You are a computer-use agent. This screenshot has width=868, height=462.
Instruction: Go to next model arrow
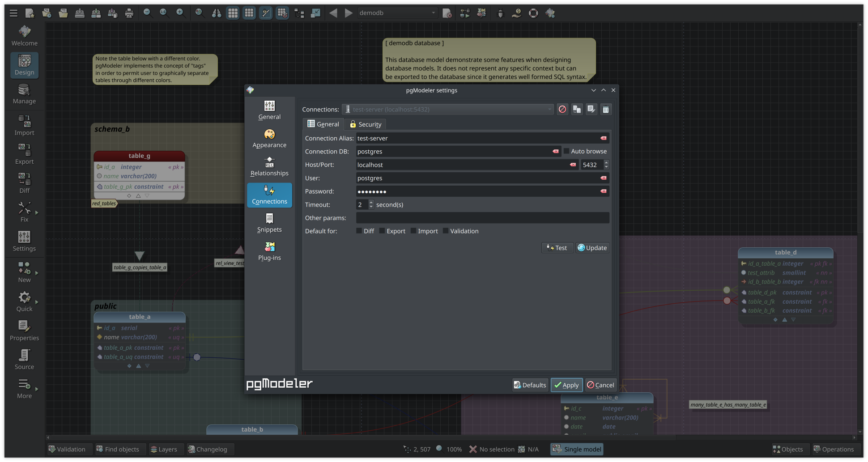[349, 13]
